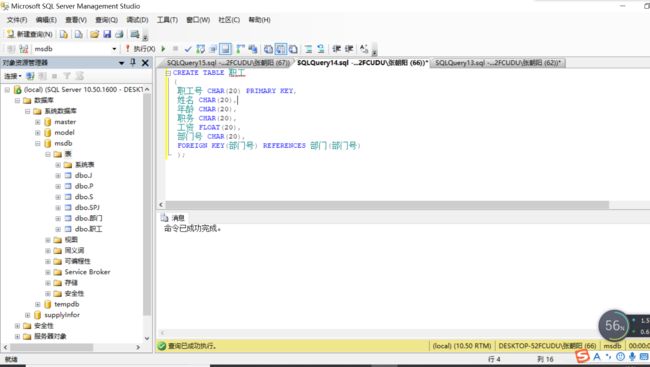The height and width of the screenshot is (367, 650).
Task: Click the Sogou input method S icon
Action: [582, 356]
